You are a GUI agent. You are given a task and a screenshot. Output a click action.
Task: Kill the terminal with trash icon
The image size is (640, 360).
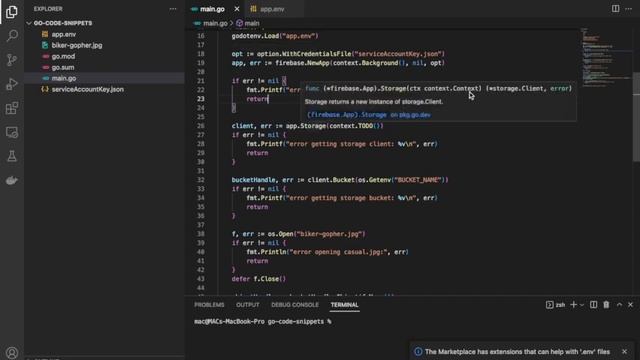606,305
